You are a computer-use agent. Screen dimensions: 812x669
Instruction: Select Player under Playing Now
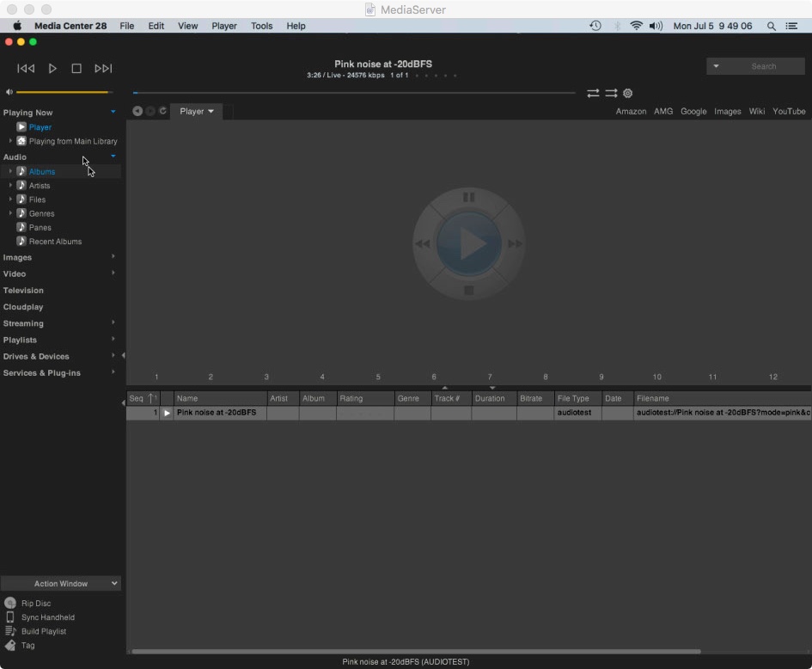40,127
